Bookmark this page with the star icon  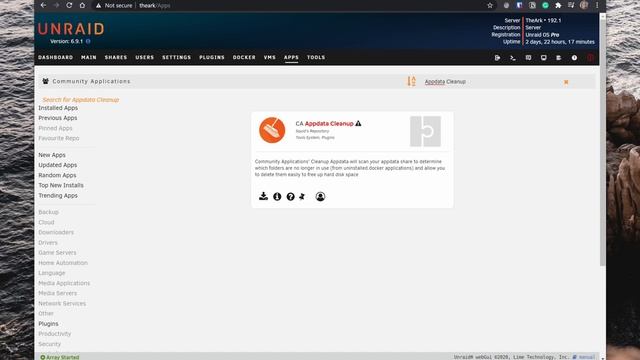(490, 5)
